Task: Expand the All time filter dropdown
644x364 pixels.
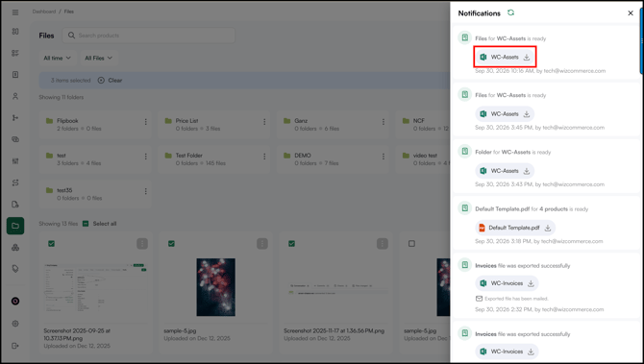Action: pyautogui.click(x=57, y=58)
